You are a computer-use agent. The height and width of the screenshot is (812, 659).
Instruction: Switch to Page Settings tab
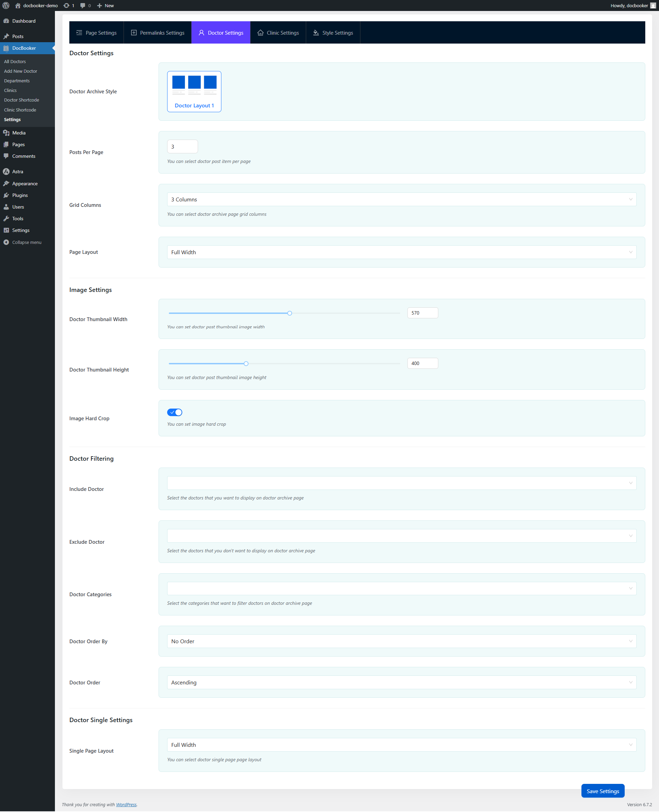[96, 33]
